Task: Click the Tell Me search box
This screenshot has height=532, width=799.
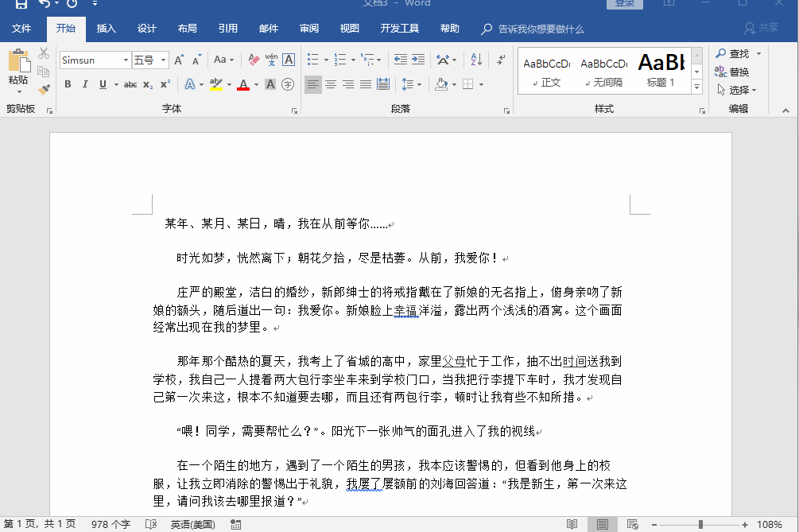Action: click(533, 29)
